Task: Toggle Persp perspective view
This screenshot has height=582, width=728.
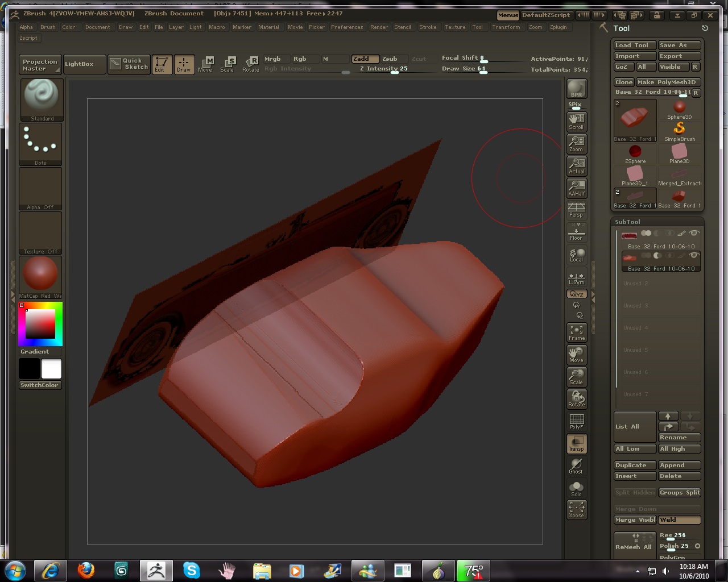Action: pyautogui.click(x=577, y=210)
